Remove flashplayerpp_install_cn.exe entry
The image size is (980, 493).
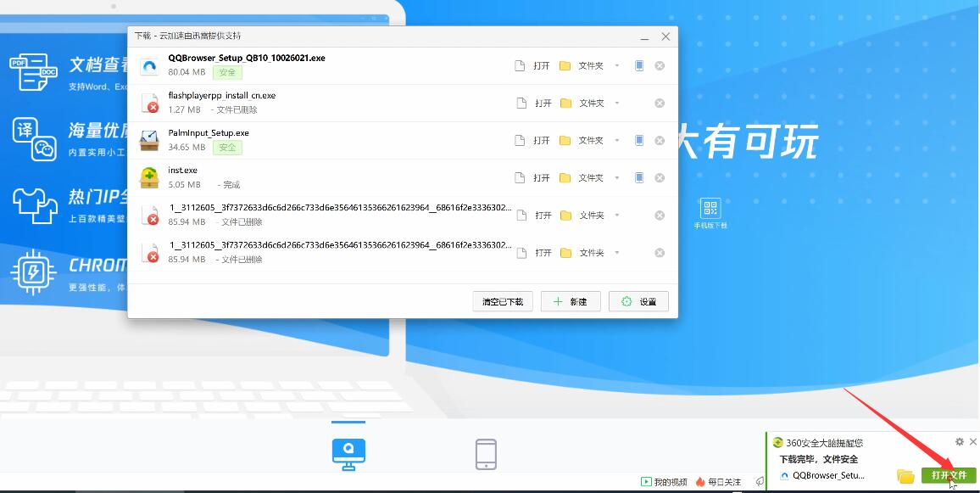[660, 104]
